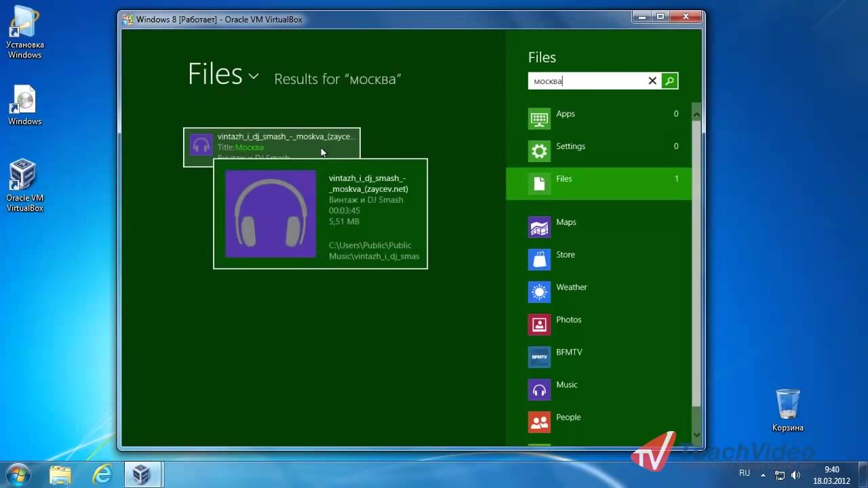868x488 pixels.
Task: Launch Internet Explorer from the taskbar
Action: coord(102,474)
